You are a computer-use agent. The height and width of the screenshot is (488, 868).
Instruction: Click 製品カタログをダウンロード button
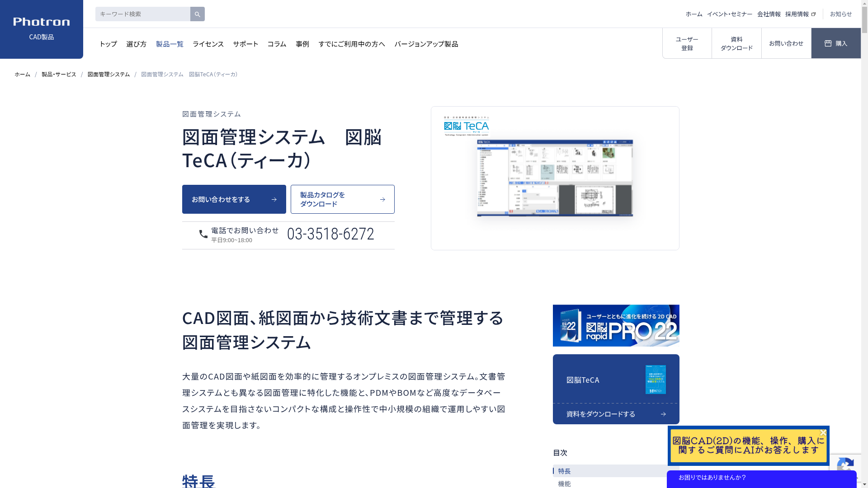(x=342, y=199)
